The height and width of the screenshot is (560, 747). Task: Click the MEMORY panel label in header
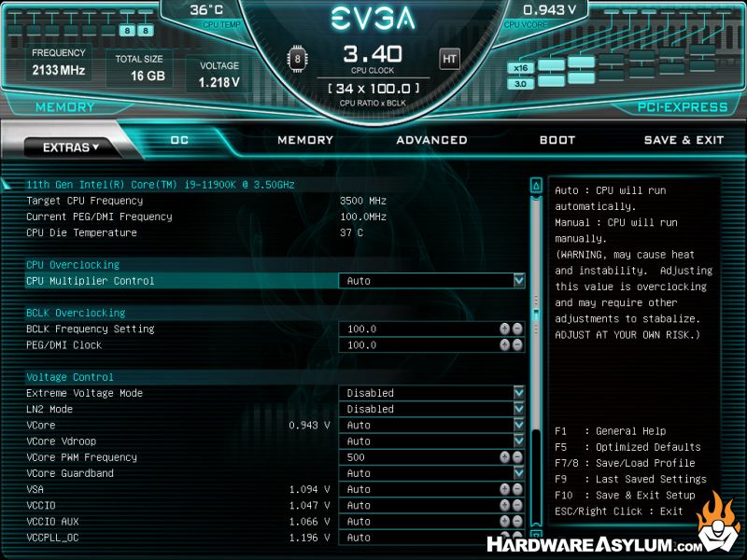(x=64, y=107)
